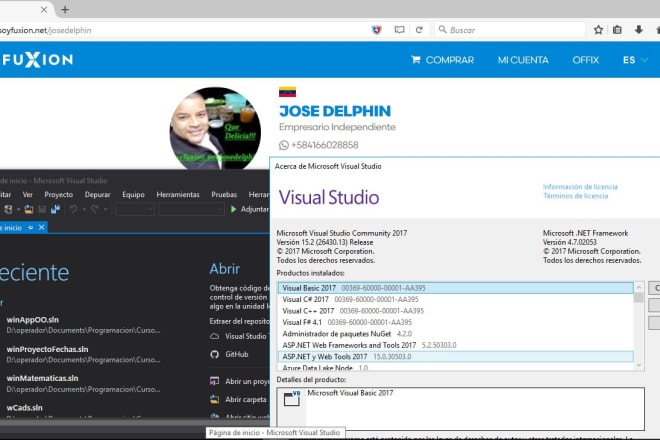Expand the solution configuration combo box
The image size is (660, 440).
pos(135,209)
